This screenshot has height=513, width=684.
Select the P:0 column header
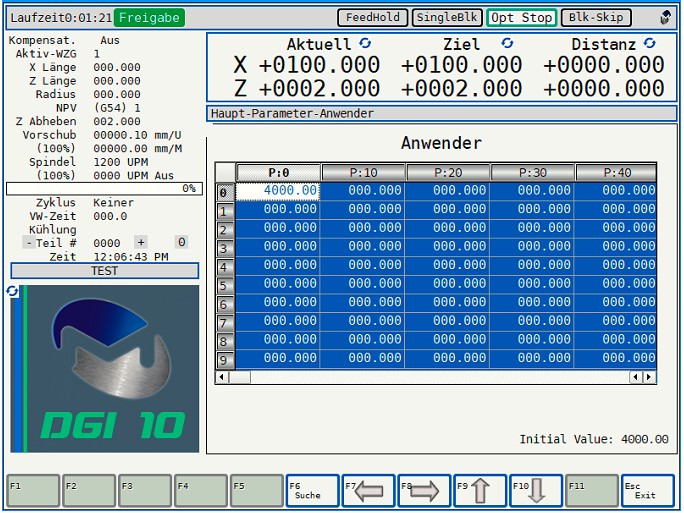click(x=278, y=173)
